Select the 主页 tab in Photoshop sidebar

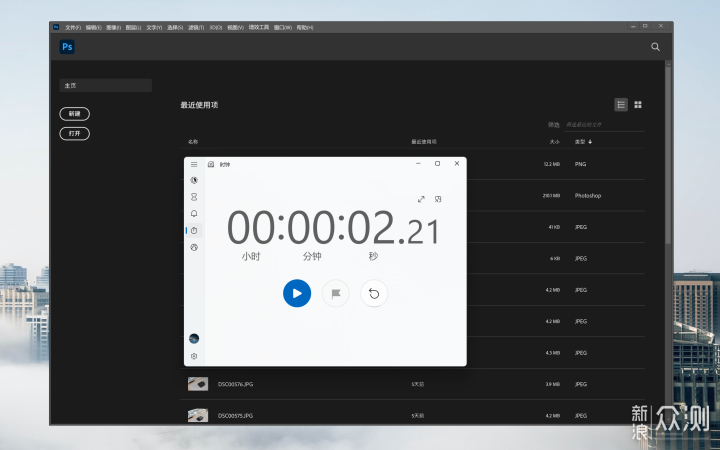coord(106,85)
